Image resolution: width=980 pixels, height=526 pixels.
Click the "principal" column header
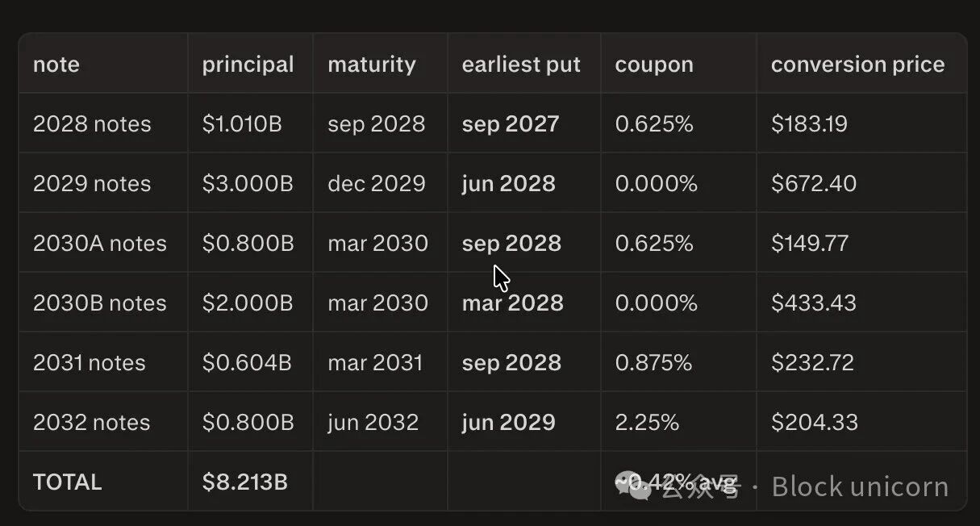248,65
